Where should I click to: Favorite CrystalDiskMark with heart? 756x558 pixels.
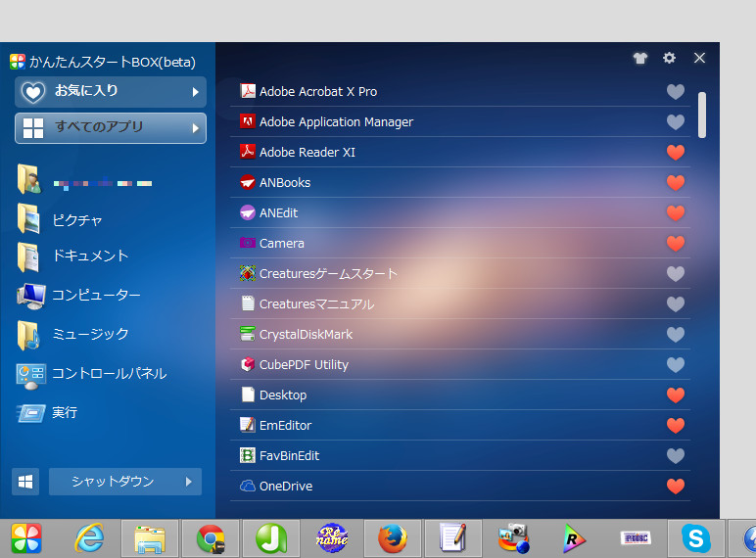point(676,335)
